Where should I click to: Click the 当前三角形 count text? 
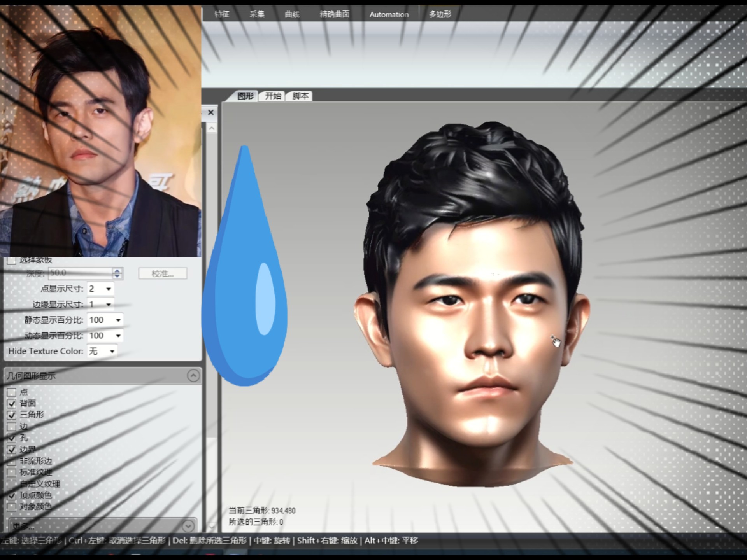pos(262,510)
